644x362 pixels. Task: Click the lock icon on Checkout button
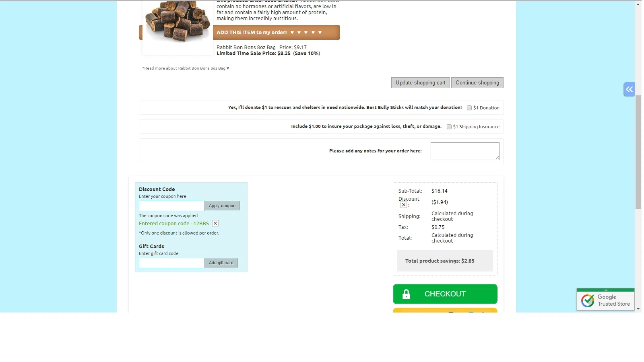point(407,294)
